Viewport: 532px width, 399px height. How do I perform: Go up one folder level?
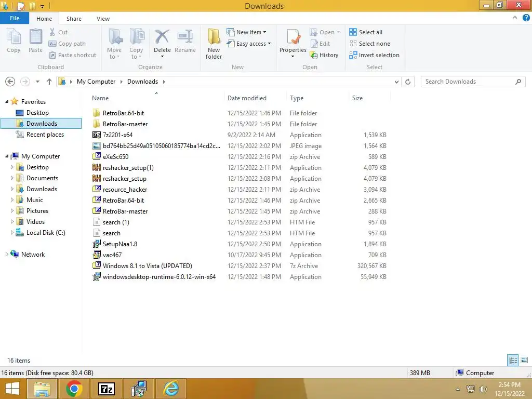(x=49, y=82)
